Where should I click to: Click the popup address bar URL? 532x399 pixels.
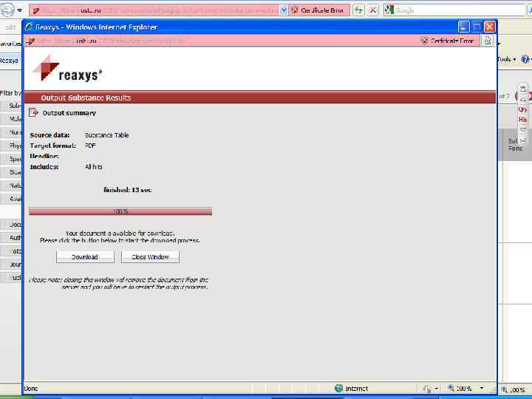point(110,41)
